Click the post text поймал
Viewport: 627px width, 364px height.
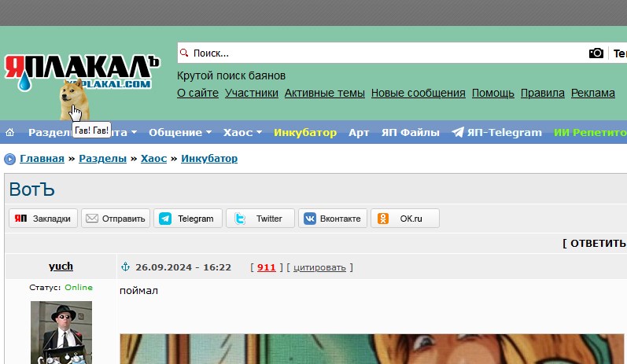(138, 290)
